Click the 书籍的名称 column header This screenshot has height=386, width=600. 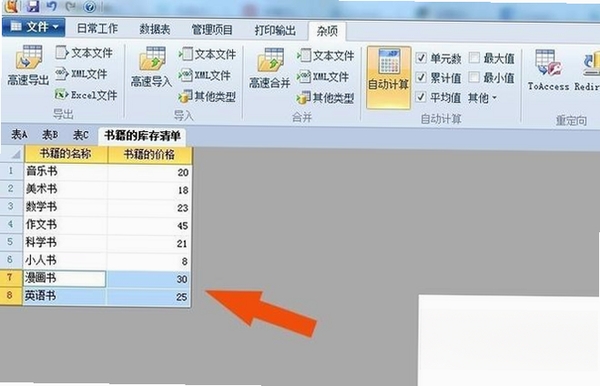(x=66, y=154)
